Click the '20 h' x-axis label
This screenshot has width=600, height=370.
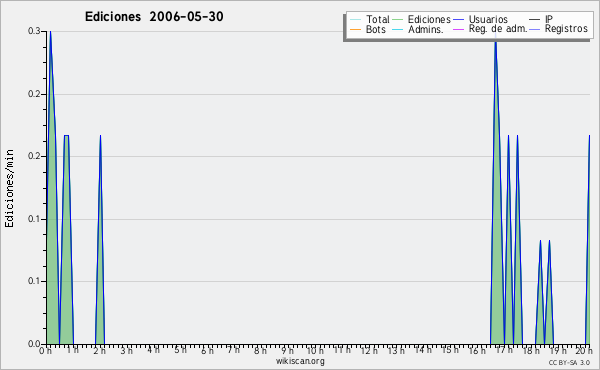[x=583, y=350]
